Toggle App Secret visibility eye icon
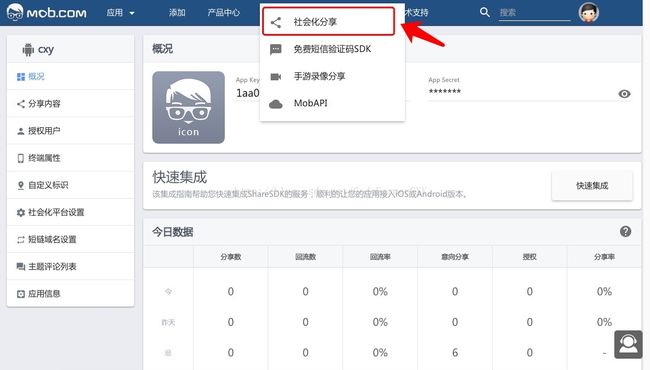Image resolution: width=650 pixels, height=370 pixels. [x=624, y=94]
